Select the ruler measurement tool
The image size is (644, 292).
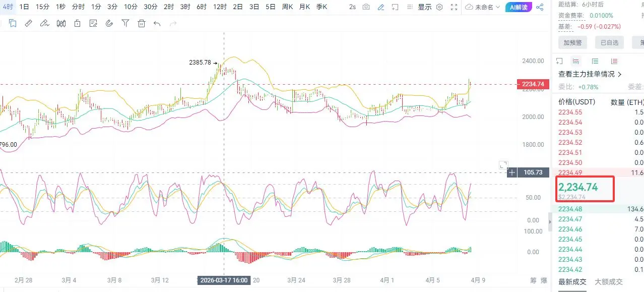pyautogui.click(x=28, y=23)
